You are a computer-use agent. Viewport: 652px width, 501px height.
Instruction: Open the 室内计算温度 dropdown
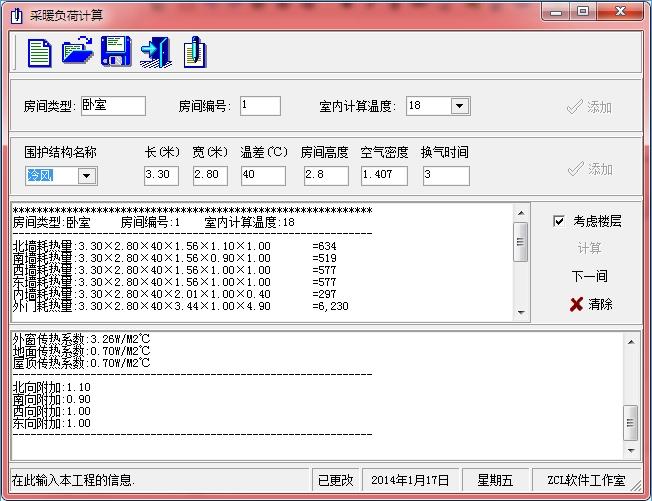459,106
